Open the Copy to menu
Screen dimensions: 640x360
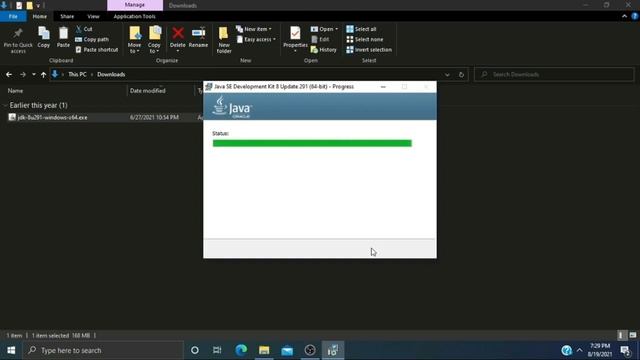pyautogui.click(x=154, y=40)
